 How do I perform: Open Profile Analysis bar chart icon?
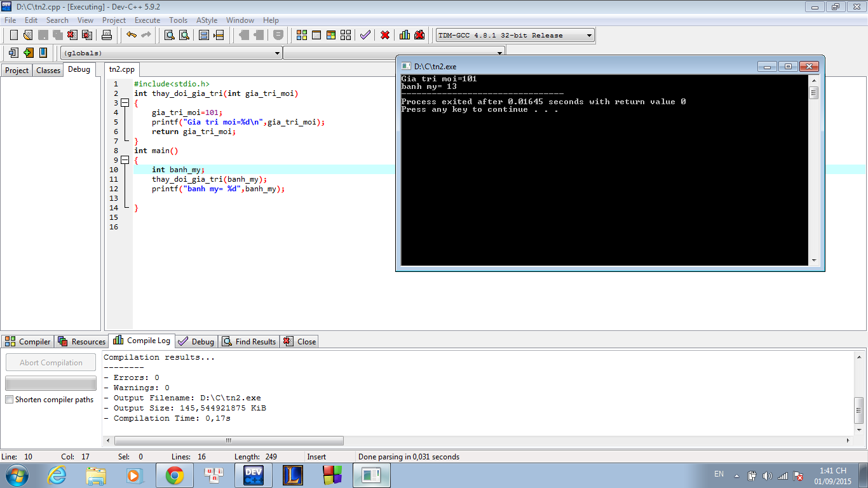tap(405, 36)
